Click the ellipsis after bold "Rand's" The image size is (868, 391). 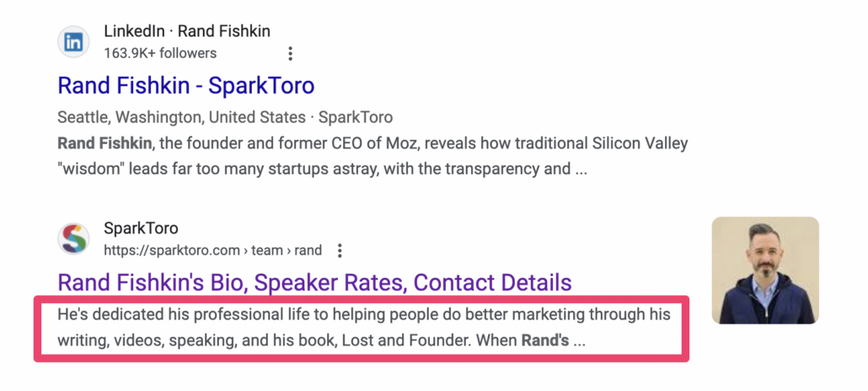[x=579, y=341]
